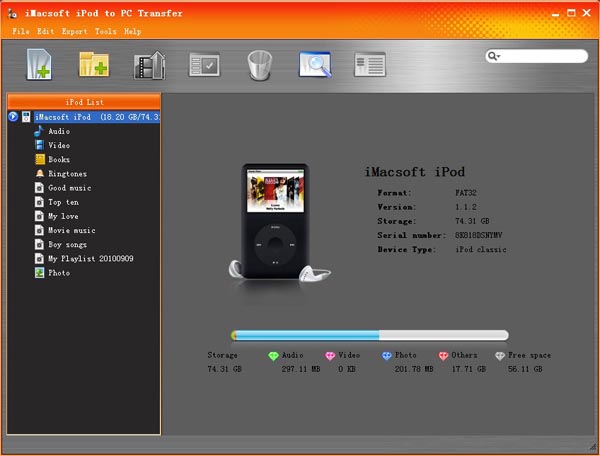Open the File menu

click(x=21, y=31)
